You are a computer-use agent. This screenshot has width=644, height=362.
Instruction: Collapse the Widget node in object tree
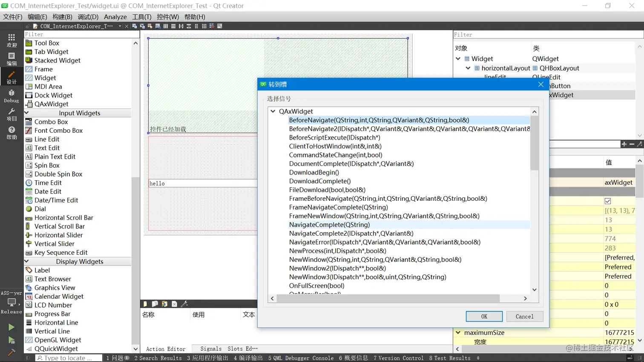[x=458, y=59]
